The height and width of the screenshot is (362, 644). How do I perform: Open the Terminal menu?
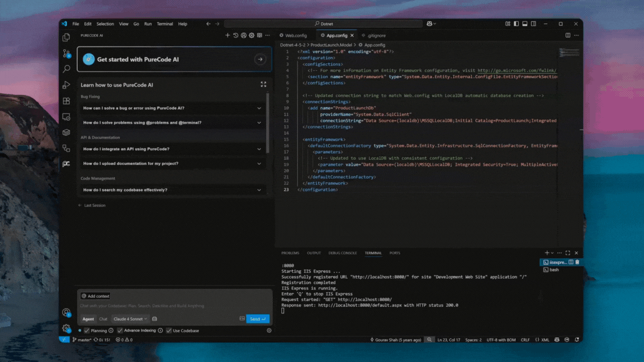tap(165, 24)
